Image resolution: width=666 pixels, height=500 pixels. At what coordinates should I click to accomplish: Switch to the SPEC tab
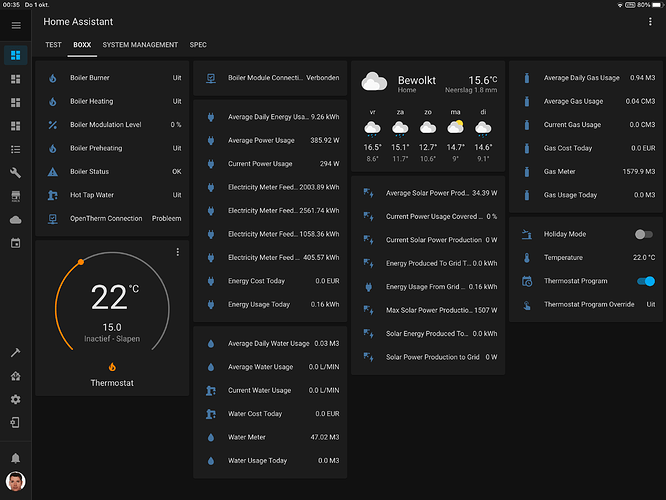click(x=198, y=45)
